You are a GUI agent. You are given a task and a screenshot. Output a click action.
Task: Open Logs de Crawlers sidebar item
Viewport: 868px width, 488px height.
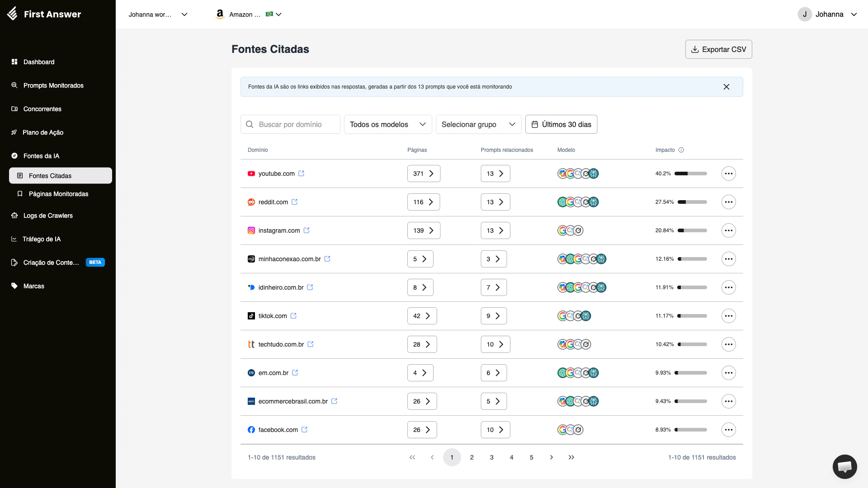48,216
